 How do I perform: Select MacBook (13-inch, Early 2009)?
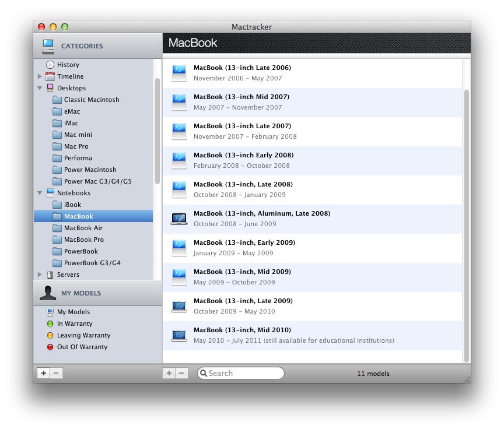click(313, 248)
